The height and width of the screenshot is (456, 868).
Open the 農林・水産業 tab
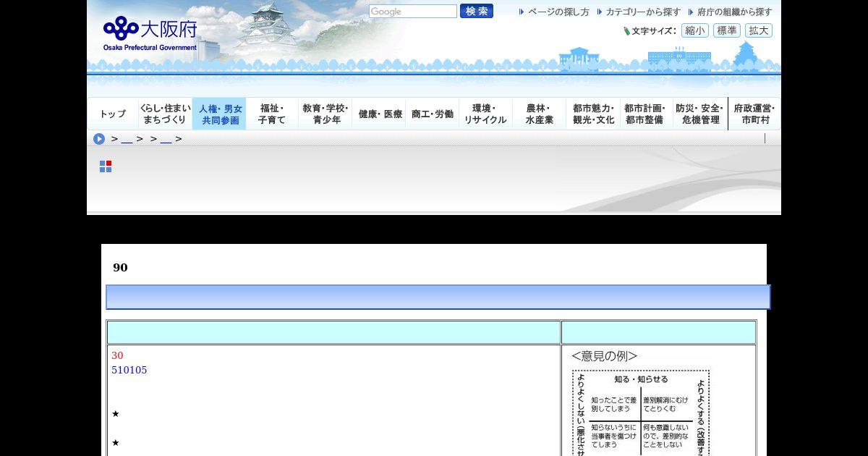(540, 114)
